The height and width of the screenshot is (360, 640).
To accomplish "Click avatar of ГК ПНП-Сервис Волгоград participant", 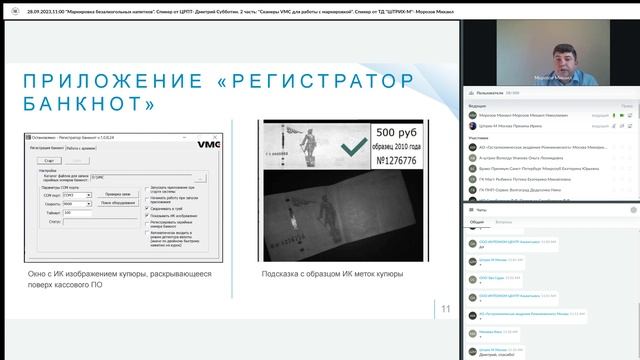I will (x=473, y=190).
